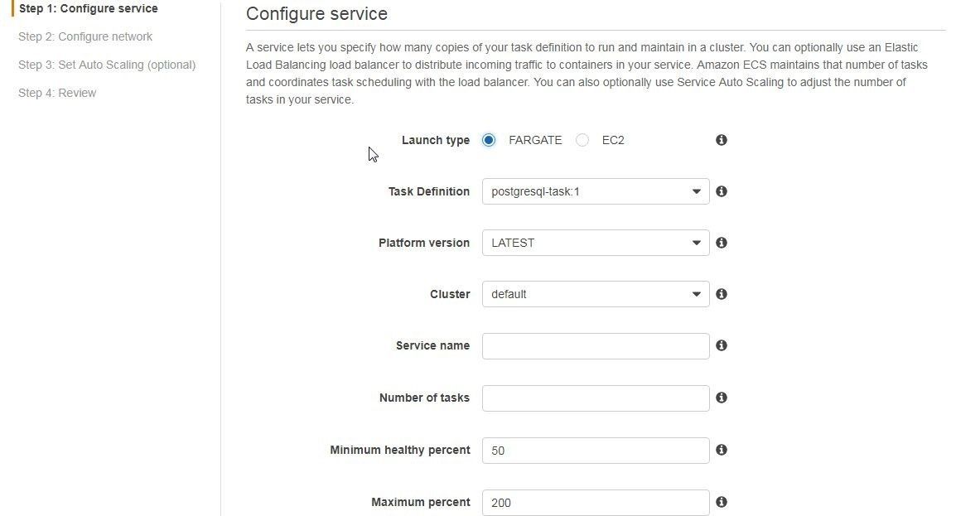Go to Step 2: Configure network
Image resolution: width=980 pixels, height=516 pixels.
pyautogui.click(x=85, y=36)
